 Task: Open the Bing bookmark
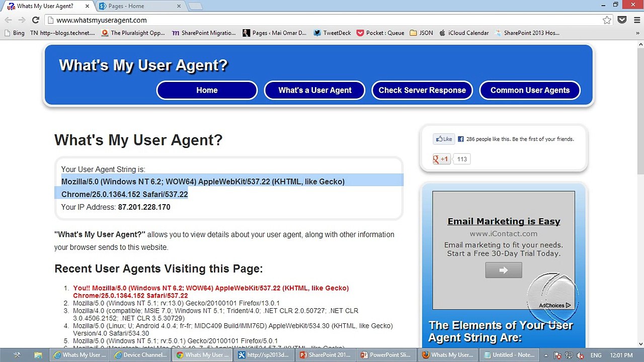14,33
